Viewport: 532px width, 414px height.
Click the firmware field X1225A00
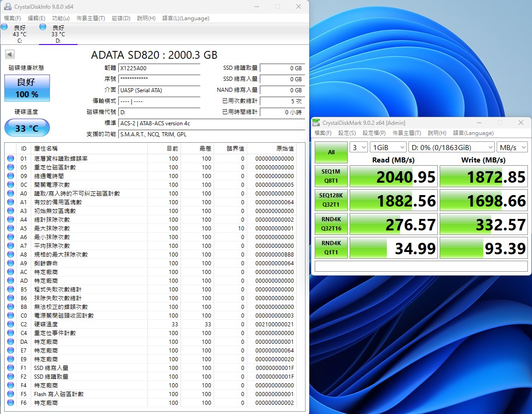(x=159, y=68)
